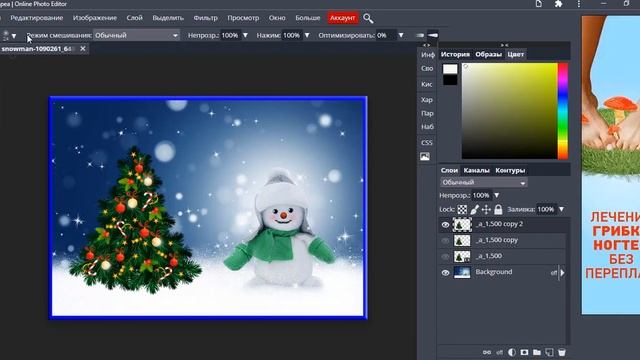Open the brush preset picker in options bar

9,36
